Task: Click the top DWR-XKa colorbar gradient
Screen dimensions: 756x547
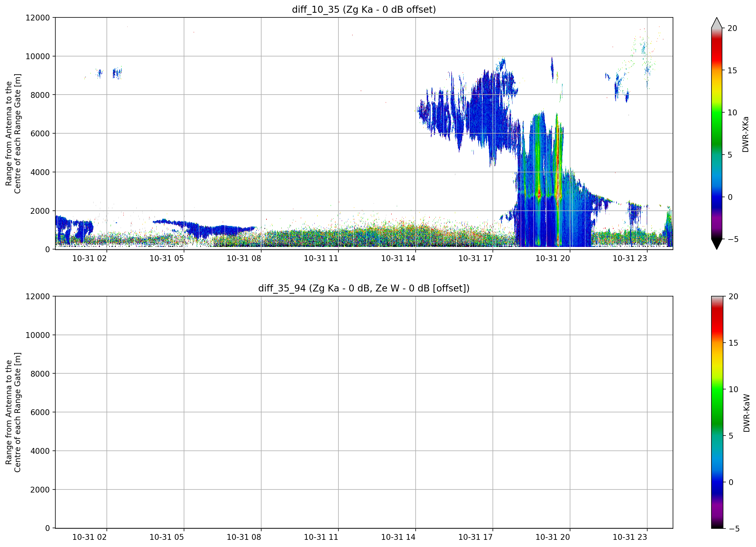Action: click(x=717, y=133)
